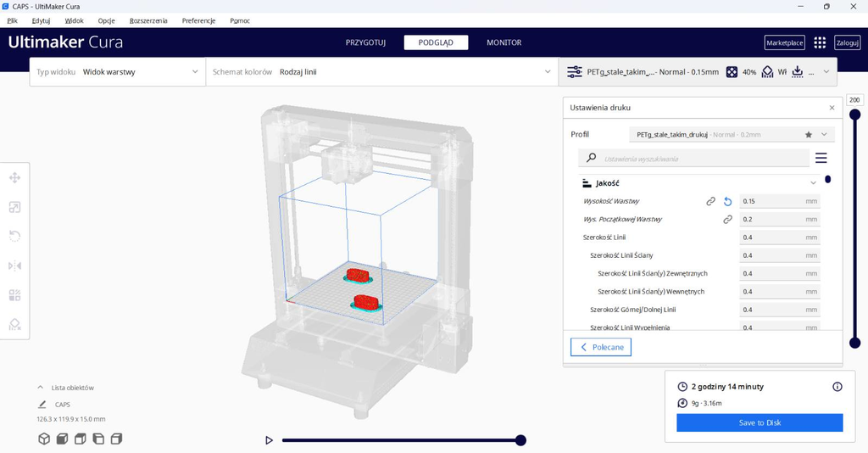Click the infill 40% icon

(x=732, y=72)
